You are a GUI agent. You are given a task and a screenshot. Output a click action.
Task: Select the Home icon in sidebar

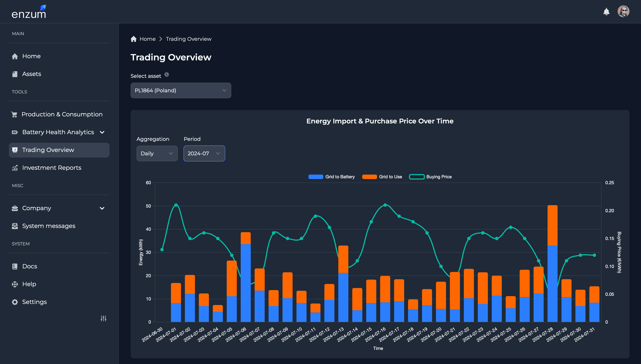pos(15,56)
